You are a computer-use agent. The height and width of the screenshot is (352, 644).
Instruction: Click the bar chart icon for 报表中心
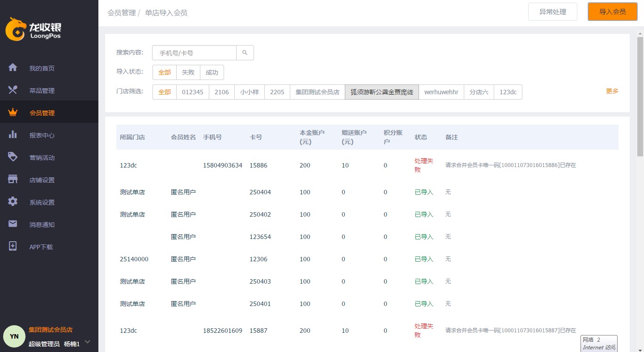13,134
